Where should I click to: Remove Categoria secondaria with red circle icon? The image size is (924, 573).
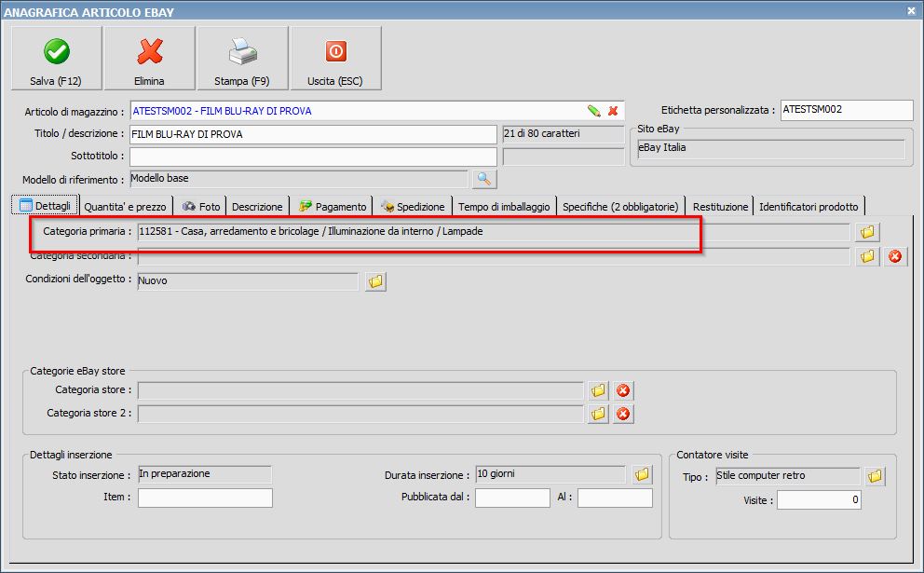pos(895,256)
